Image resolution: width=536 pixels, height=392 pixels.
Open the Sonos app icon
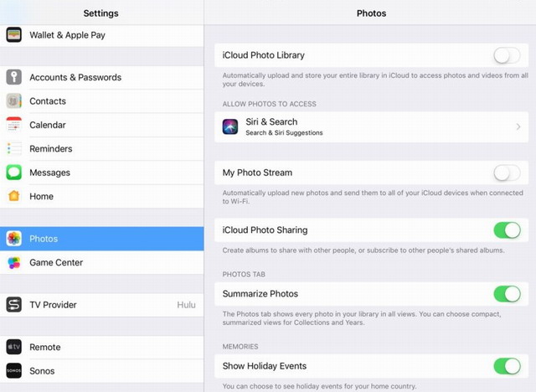pos(13,371)
